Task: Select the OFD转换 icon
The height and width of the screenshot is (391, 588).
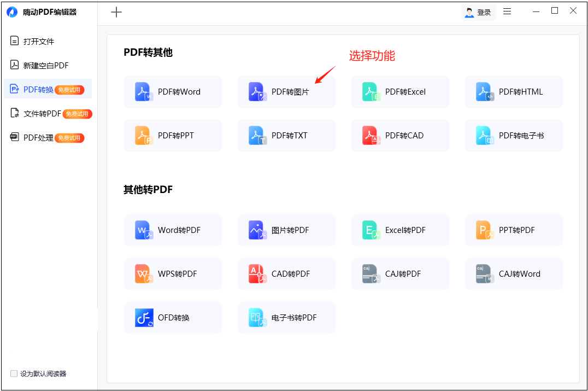Action: [144, 318]
